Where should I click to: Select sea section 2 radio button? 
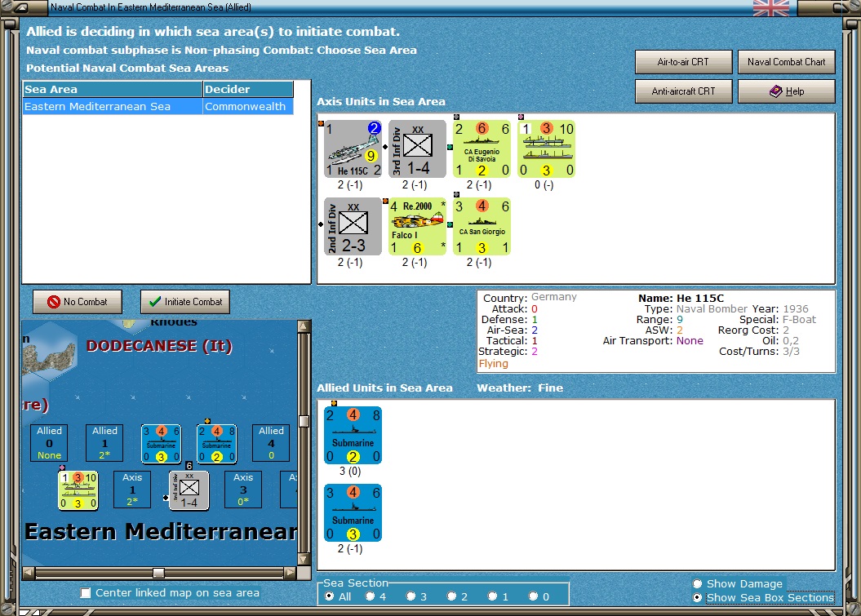(x=451, y=596)
